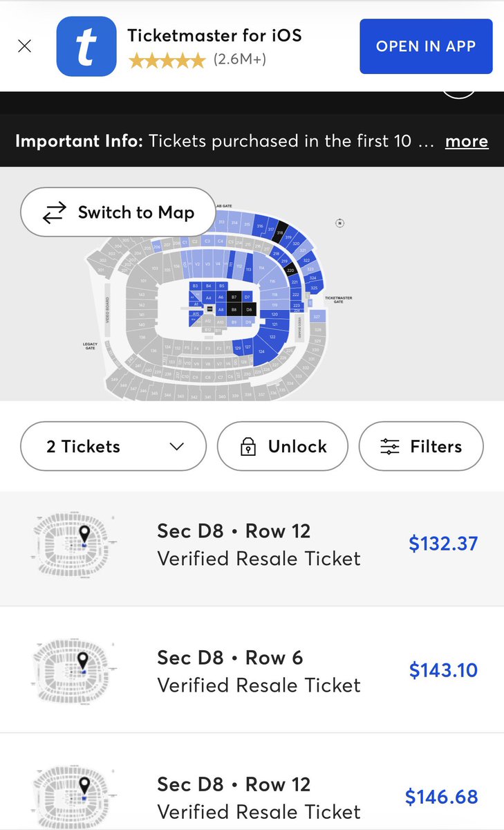Screen dimensions: 504x830
Task: Select section D8 on the seat map
Action: point(249,309)
